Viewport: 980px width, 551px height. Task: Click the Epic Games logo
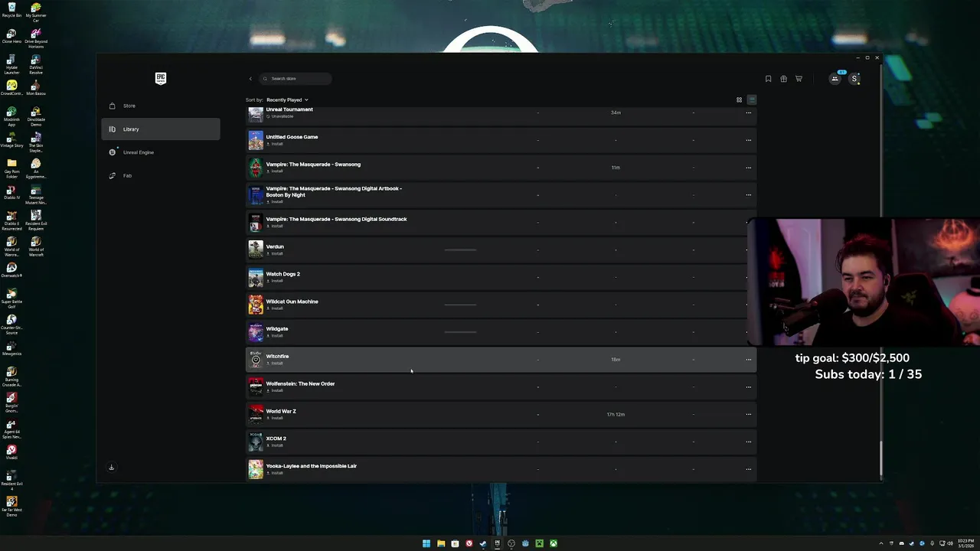coord(161,78)
